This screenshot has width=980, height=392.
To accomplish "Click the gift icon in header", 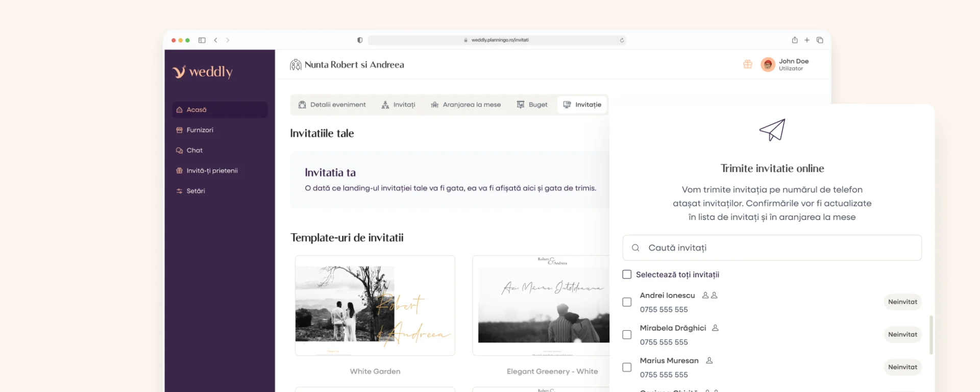I will pos(747,64).
